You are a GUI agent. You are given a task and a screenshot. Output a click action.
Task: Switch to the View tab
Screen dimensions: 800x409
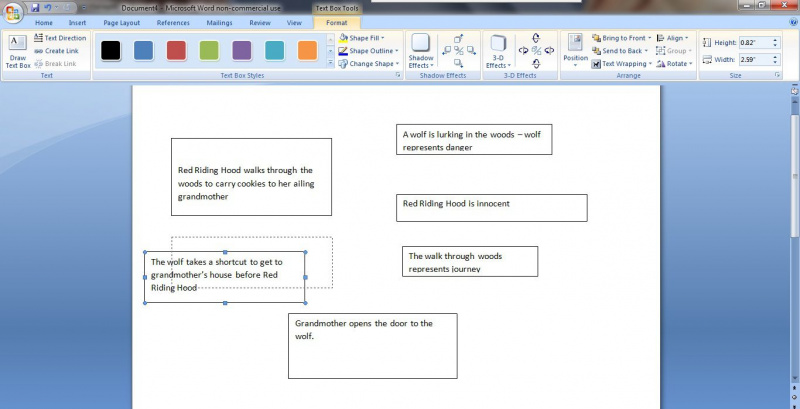click(x=294, y=23)
